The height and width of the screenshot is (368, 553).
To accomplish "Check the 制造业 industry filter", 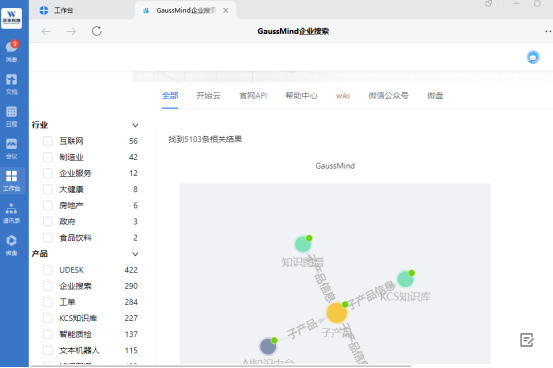I will coord(48,157).
